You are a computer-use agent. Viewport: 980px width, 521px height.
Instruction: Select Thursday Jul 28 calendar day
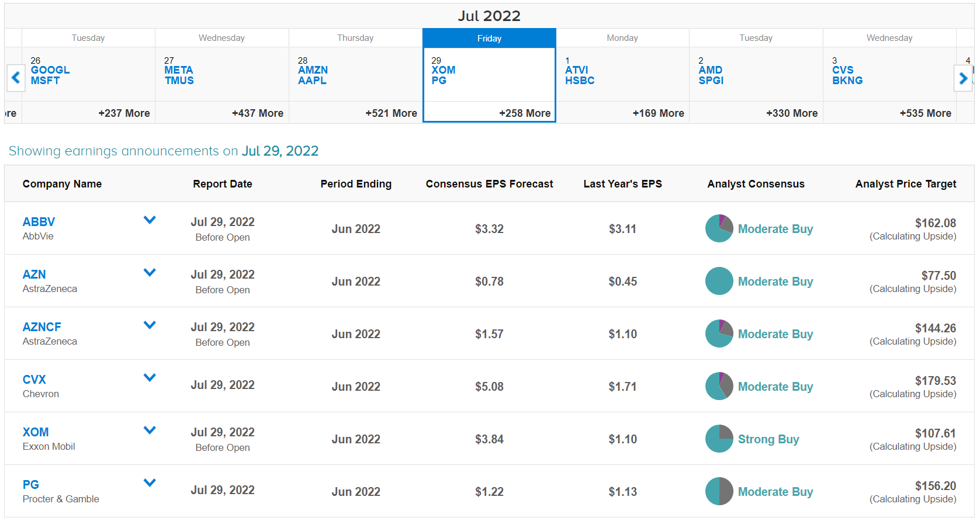pyautogui.click(x=355, y=76)
